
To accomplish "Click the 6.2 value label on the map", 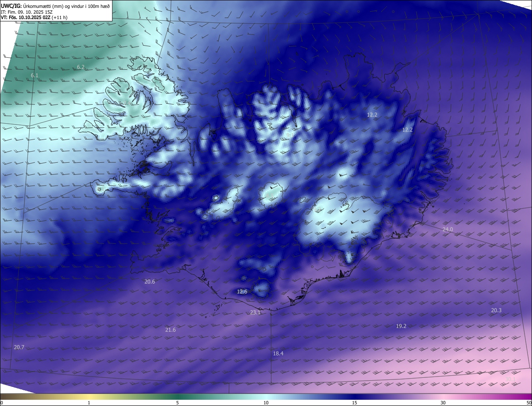I will coord(81,67).
